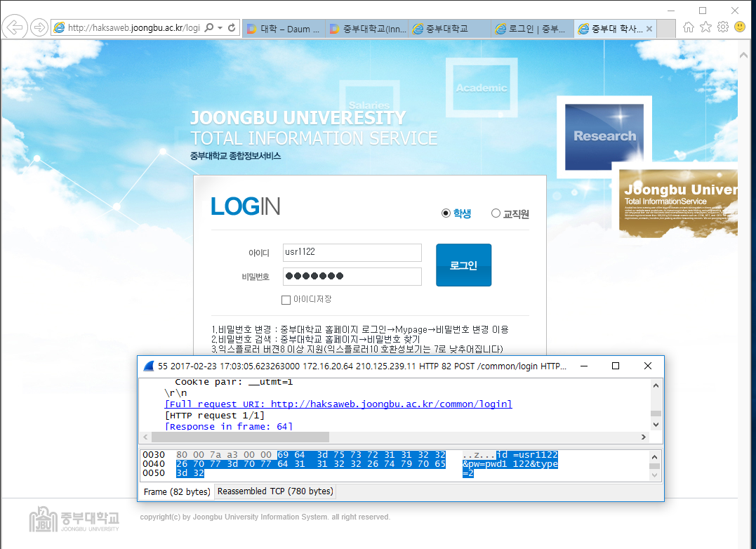Screen dimensions: 756x549
Task: Minimize the Wireshark packet window
Action: tap(584, 366)
